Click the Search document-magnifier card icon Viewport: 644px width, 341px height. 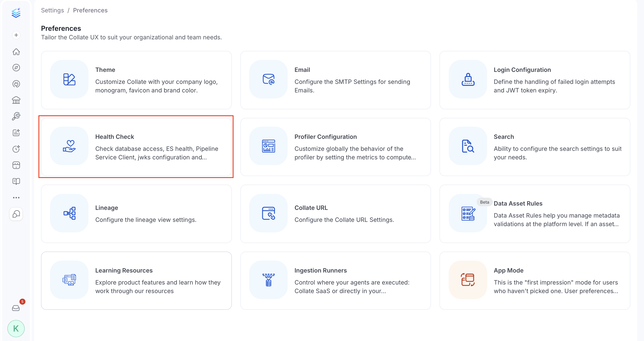468,146
